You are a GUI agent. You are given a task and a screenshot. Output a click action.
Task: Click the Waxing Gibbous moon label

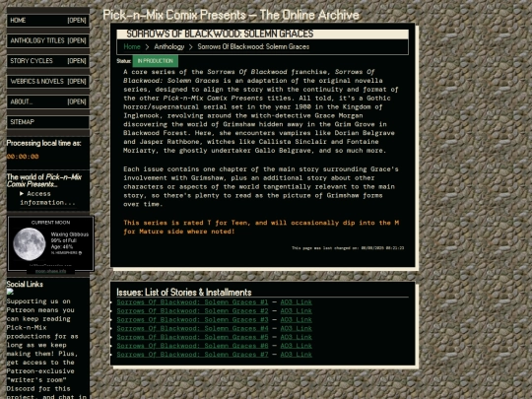(70, 234)
